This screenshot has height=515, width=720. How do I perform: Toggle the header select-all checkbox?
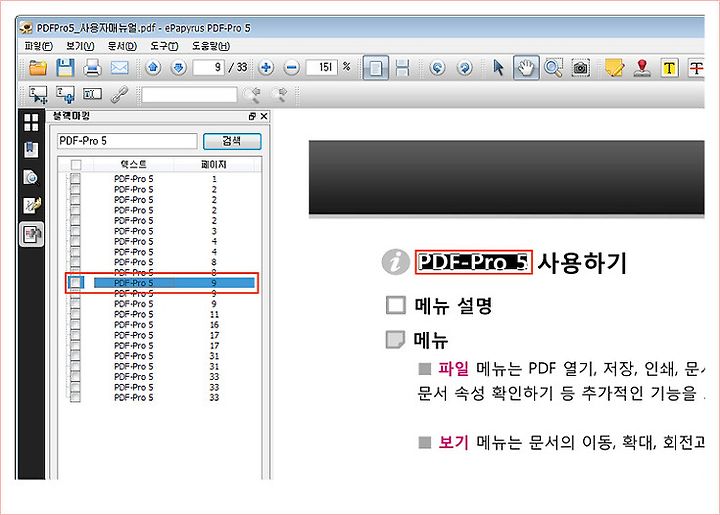click(76, 164)
